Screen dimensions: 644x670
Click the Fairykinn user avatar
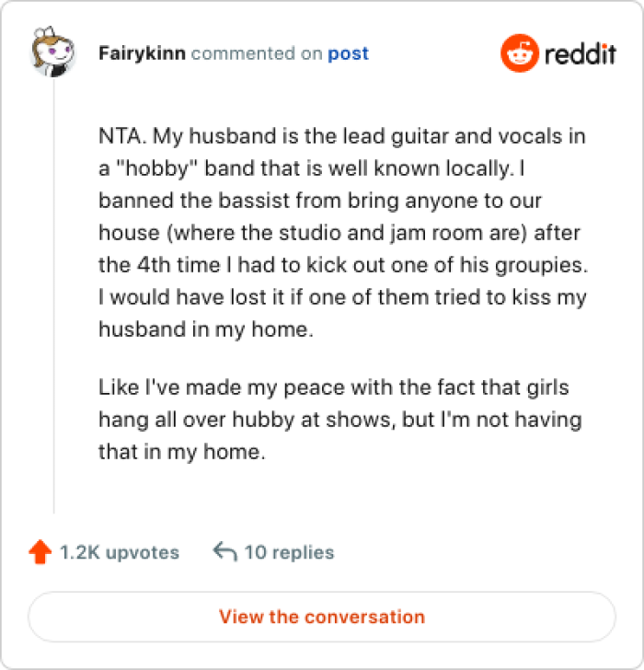[x=54, y=53]
